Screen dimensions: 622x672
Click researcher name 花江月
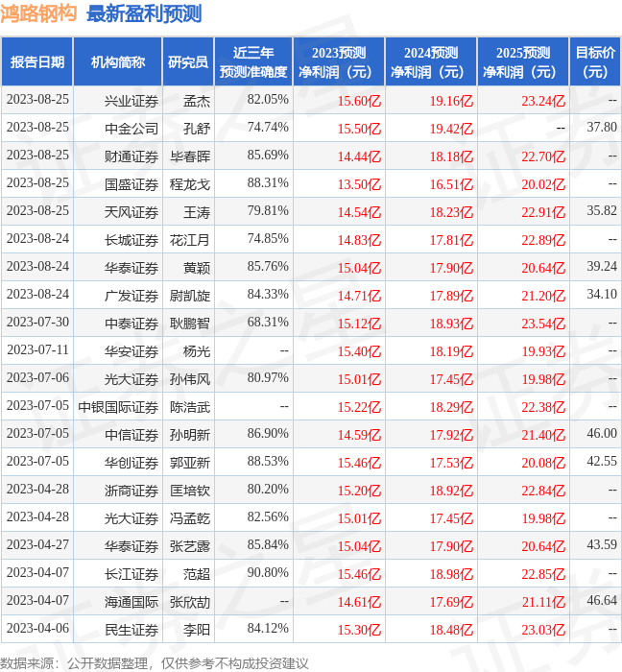coord(190,240)
